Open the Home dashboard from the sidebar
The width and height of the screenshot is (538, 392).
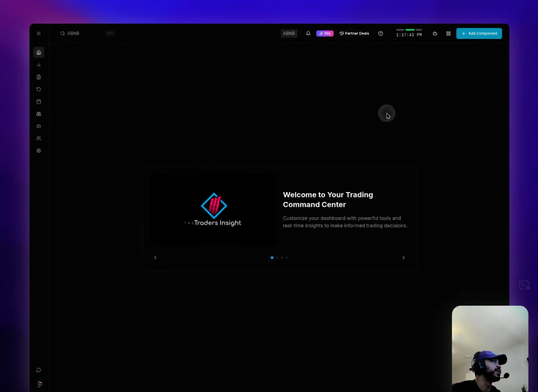tap(38, 52)
